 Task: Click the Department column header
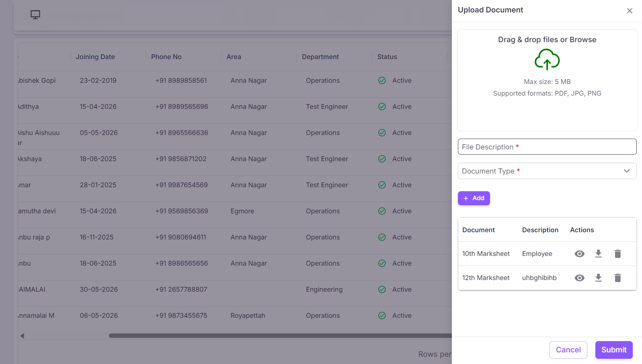[x=320, y=57]
